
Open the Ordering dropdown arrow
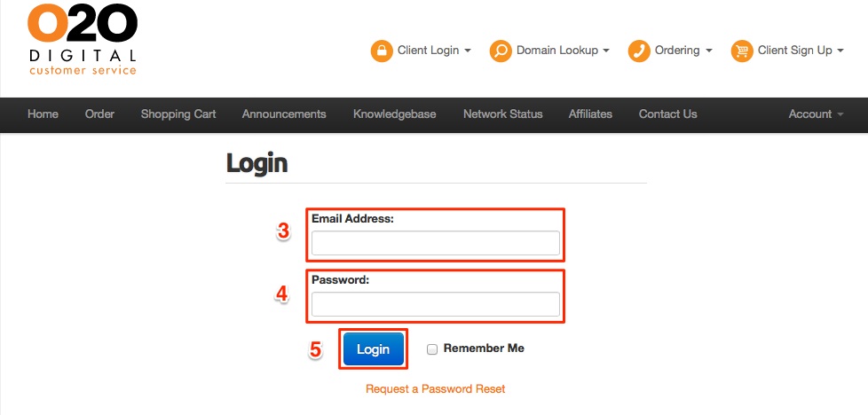tap(708, 51)
